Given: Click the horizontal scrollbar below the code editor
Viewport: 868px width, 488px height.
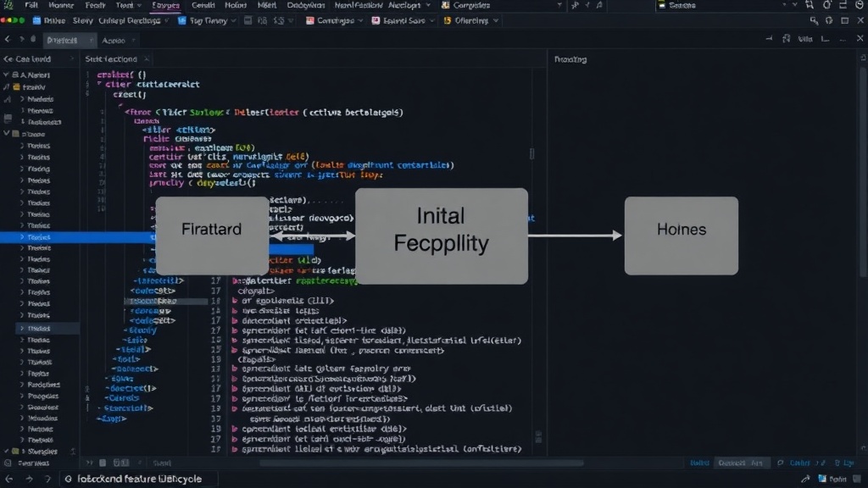Looking at the screenshot, I should tap(420, 463).
